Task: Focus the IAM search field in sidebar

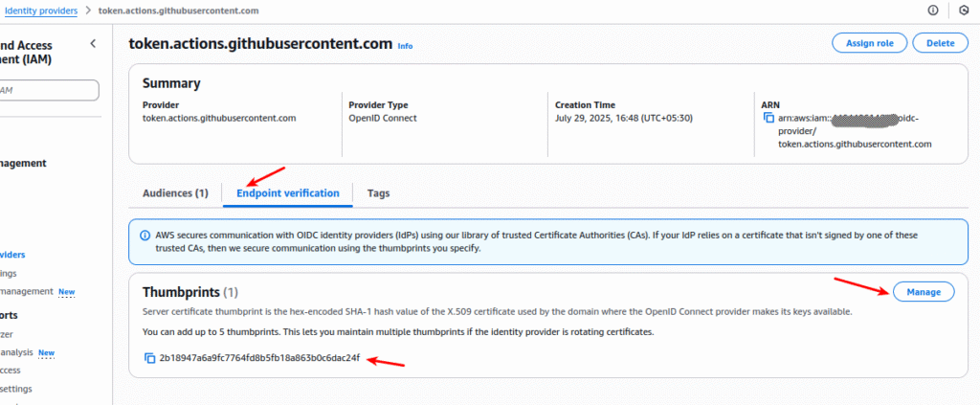Action: click(x=49, y=90)
